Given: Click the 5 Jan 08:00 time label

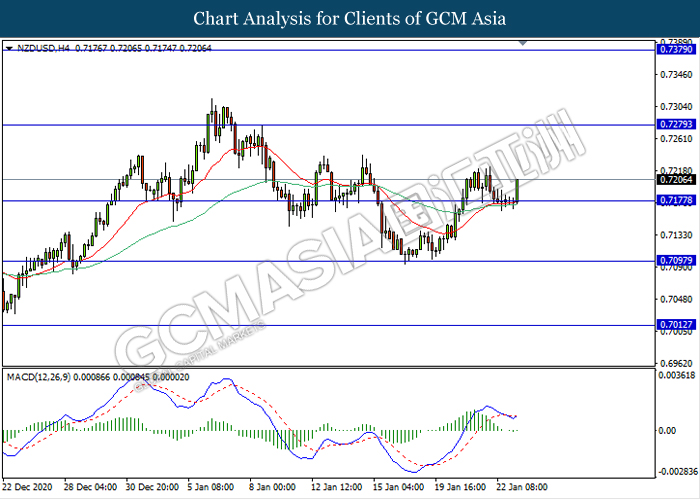Looking at the screenshot, I should pos(210,487).
